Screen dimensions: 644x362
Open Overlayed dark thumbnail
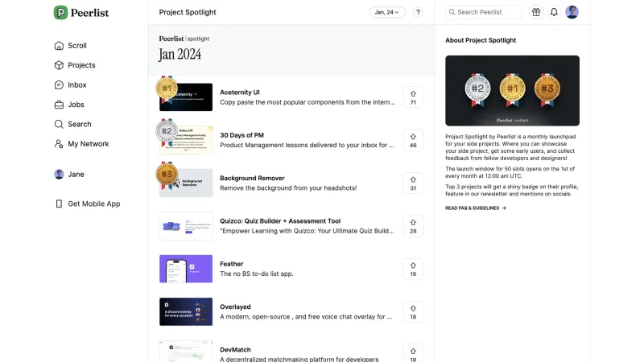pyautogui.click(x=186, y=311)
